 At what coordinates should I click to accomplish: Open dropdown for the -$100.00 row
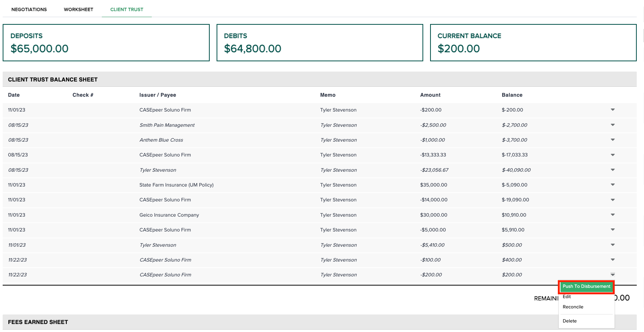coord(613,260)
